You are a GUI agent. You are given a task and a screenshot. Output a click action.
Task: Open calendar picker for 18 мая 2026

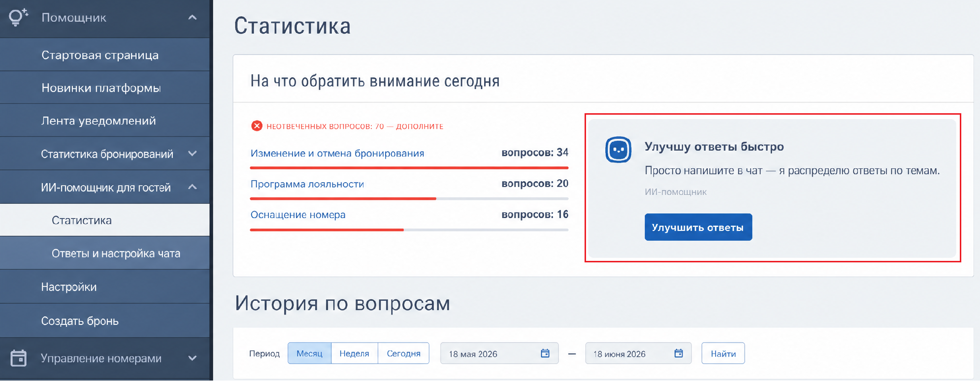click(545, 353)
